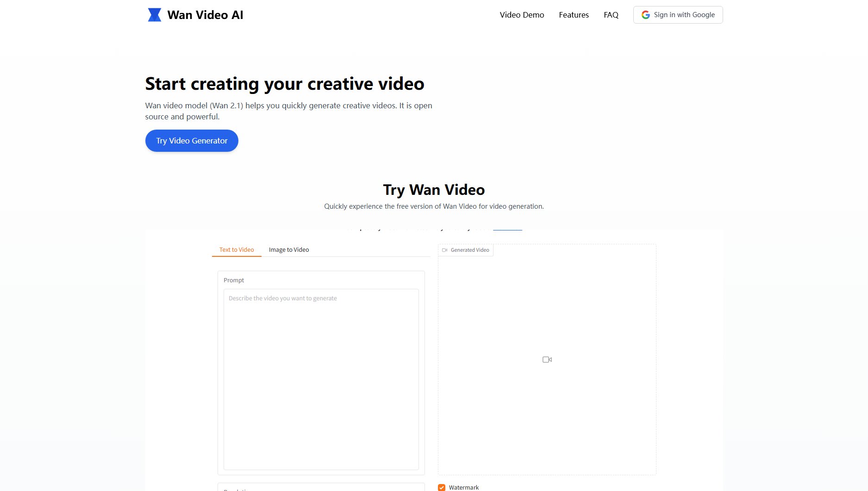Image resolution: width=868 pixels, height=491 pixels.
Task: Click the camera icon in Generated Video label
Action: tap(444, 250)
